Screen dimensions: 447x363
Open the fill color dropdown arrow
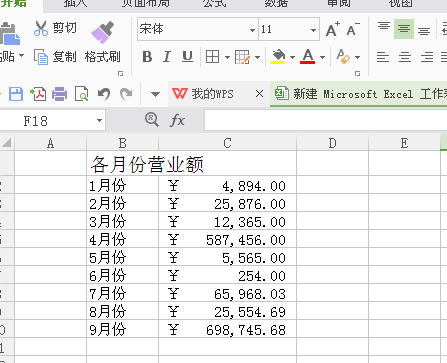(292, 57)
